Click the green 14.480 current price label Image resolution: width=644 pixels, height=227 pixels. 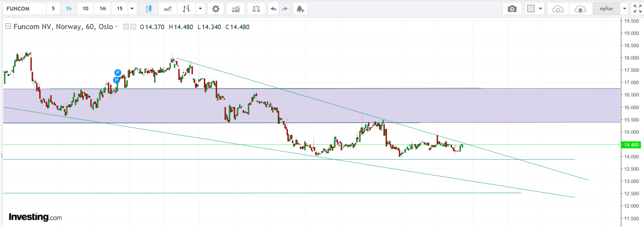[x=631, y=145]
